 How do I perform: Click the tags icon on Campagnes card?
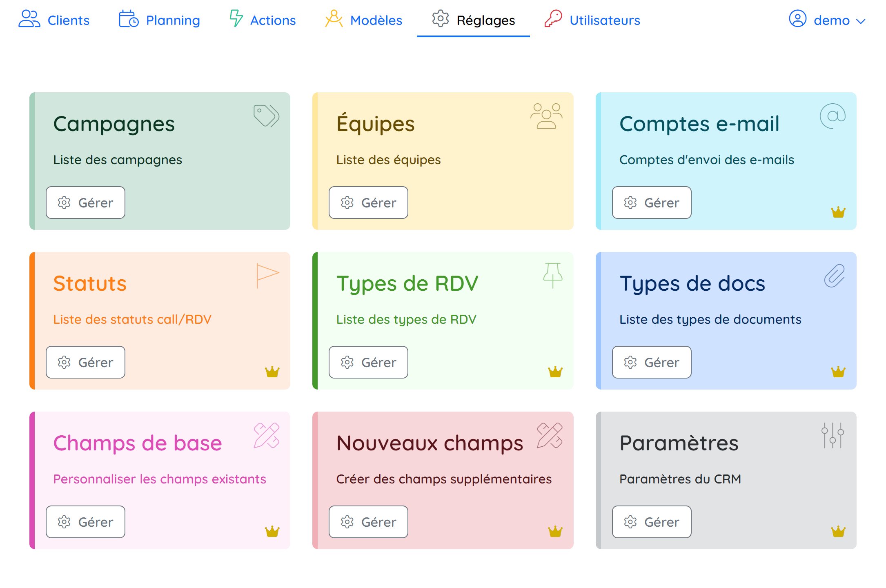[266, 116]
